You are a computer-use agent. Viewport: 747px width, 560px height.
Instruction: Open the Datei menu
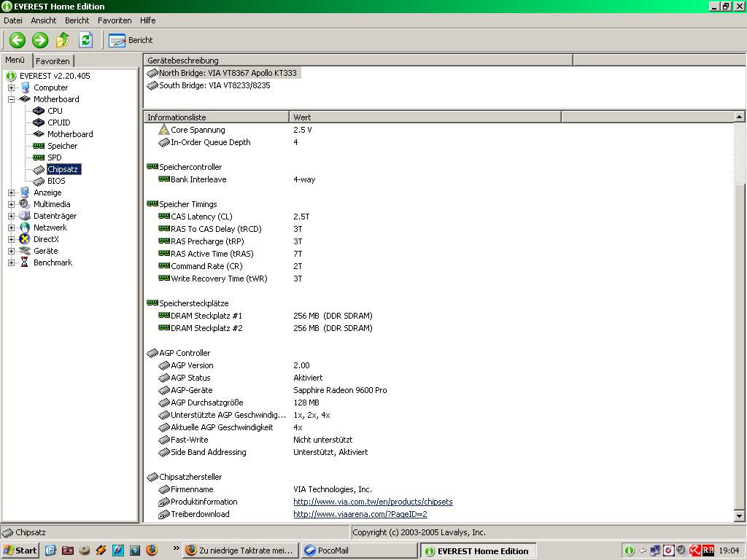[x=13, y=20]
